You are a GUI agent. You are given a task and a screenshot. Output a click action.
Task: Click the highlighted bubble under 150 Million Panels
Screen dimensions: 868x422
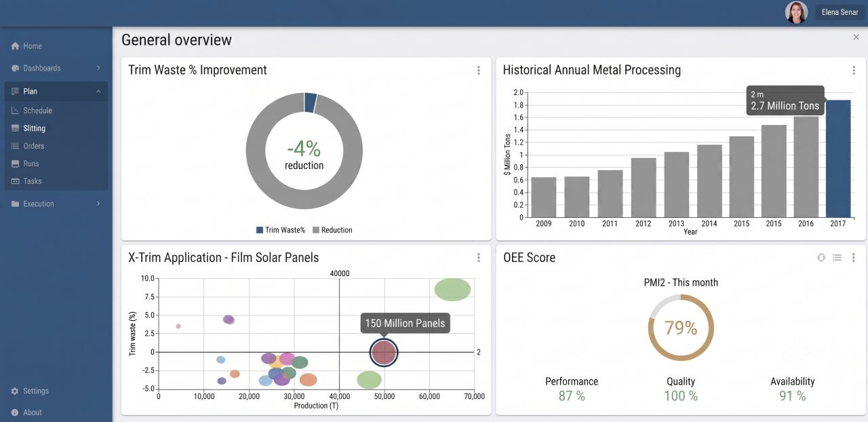point(384,353)
